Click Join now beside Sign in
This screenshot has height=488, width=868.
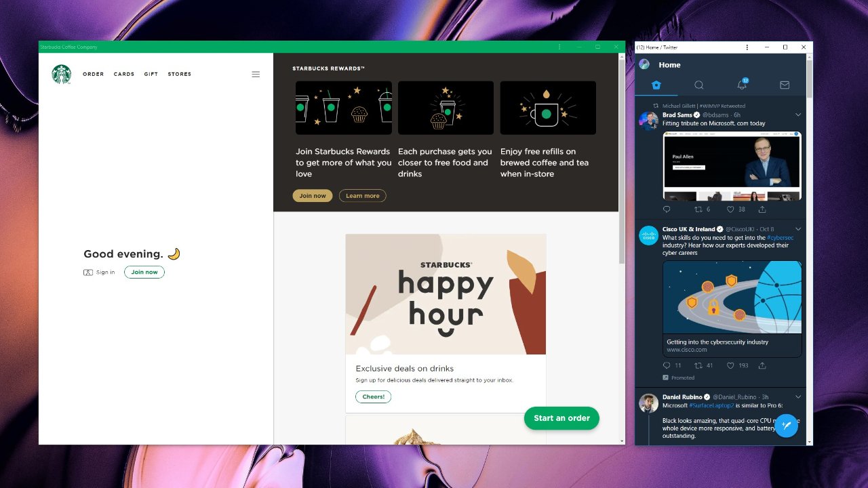tap(144, 272)
